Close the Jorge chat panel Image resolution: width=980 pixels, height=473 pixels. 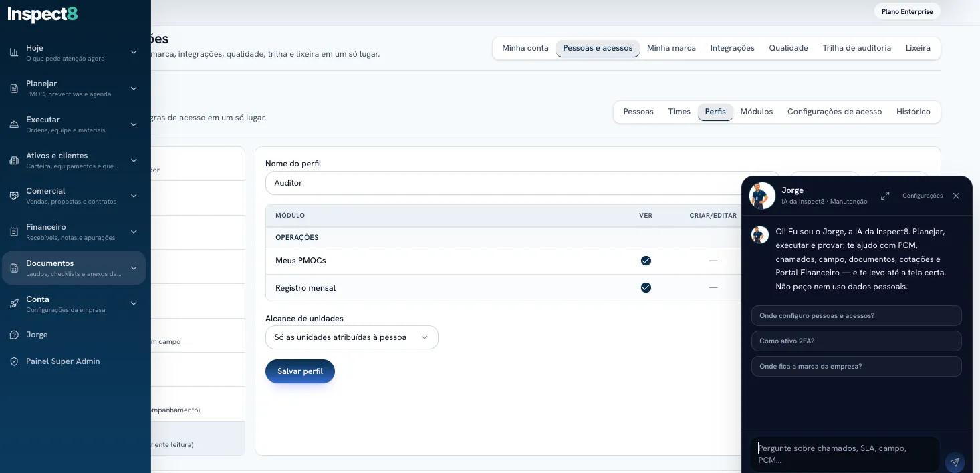coord(956,196)
